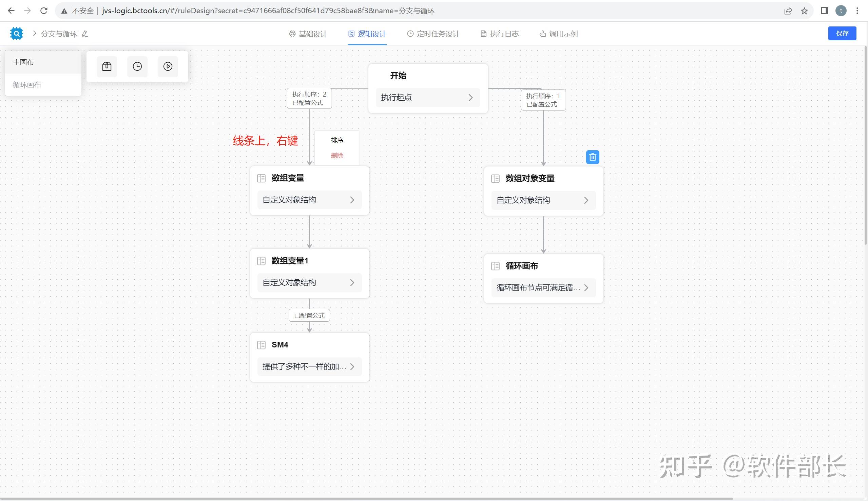Image resolution: width=868 pixels, height=501 pixels.
Task: Click the browser share page icon
Action: point(788,11)
